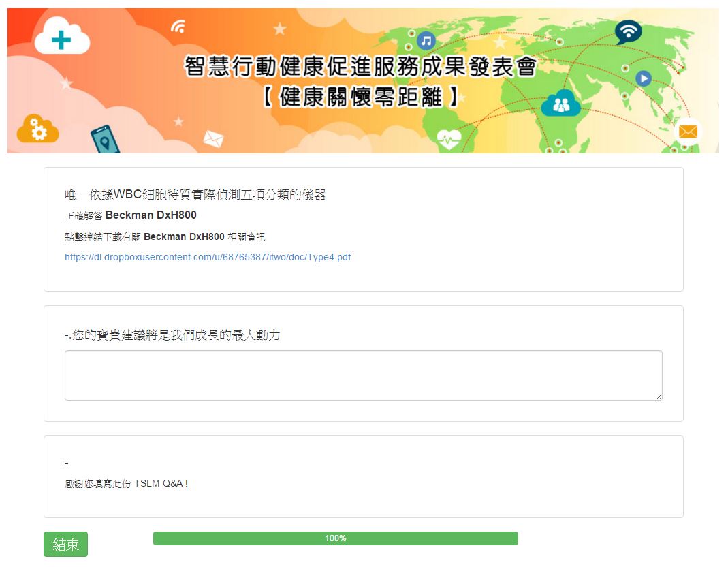This screenshot has height=567, width=728.
Task: Click the orange cloud gears icon
Action: [37, 128]
